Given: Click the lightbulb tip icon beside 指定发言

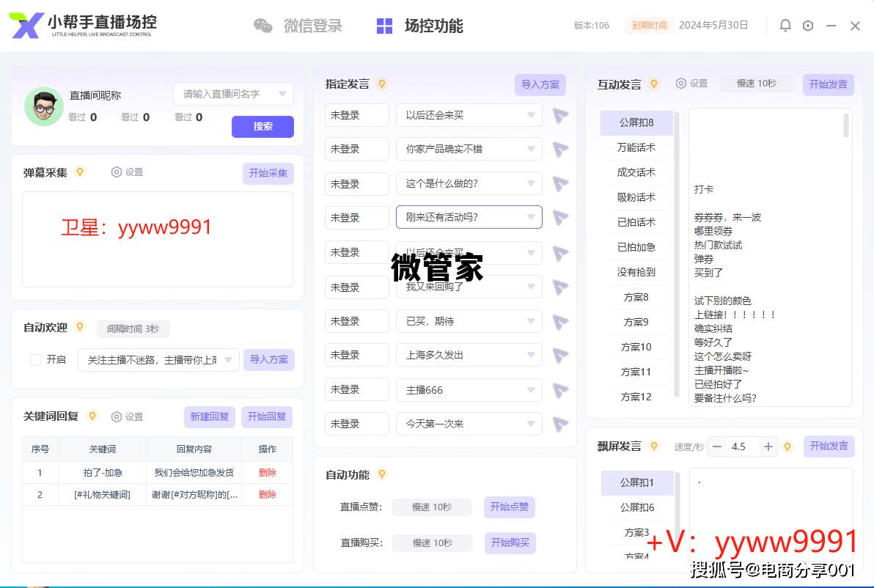Looking at the screenshot, I should (382, 84).
